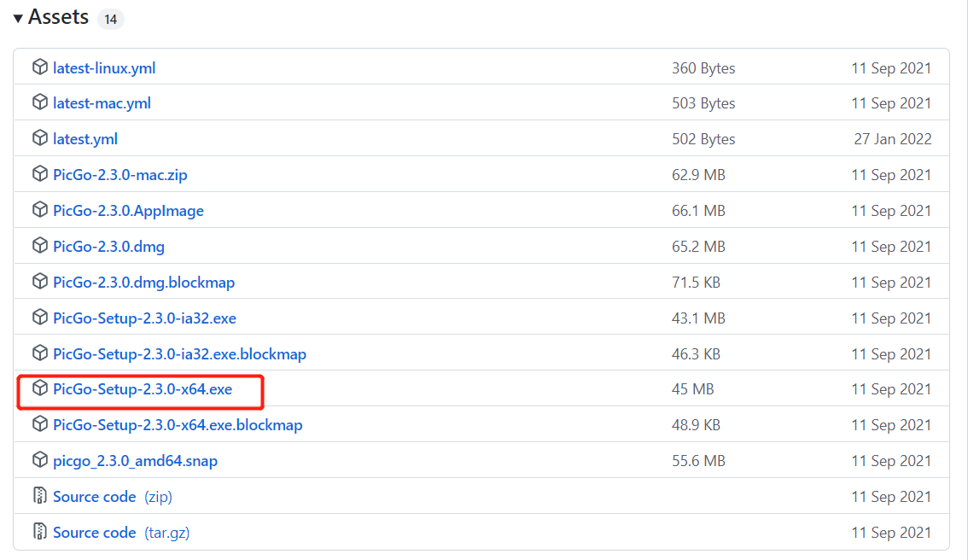Select the 66.1 MB size text

point(698,211)
